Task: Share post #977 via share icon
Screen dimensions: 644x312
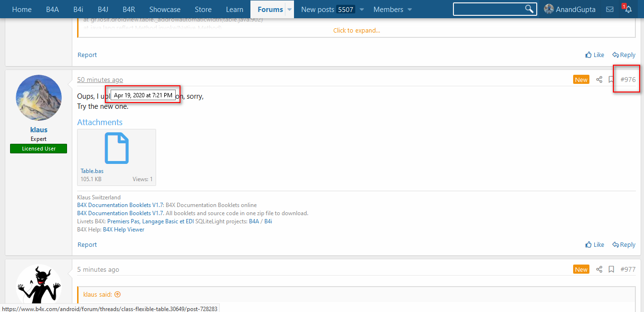Action: pos(599,269)
